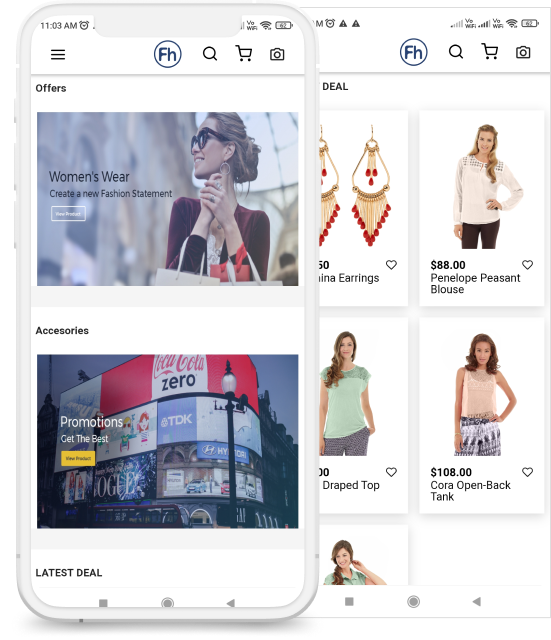Click View Product on Women's Wear banner
Screen dimensions: 551x640
click(x=68, y=213)
